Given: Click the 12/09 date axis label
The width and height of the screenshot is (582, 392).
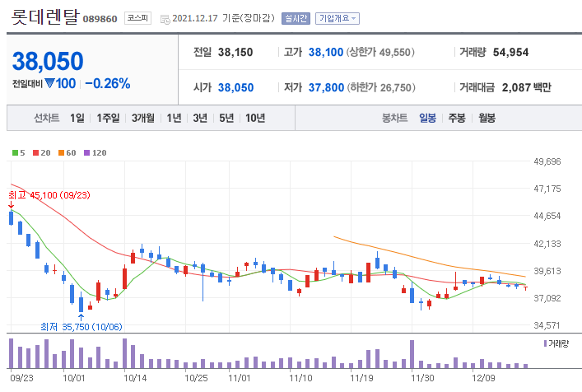Looking at the screenshot, I should point(483,378).
